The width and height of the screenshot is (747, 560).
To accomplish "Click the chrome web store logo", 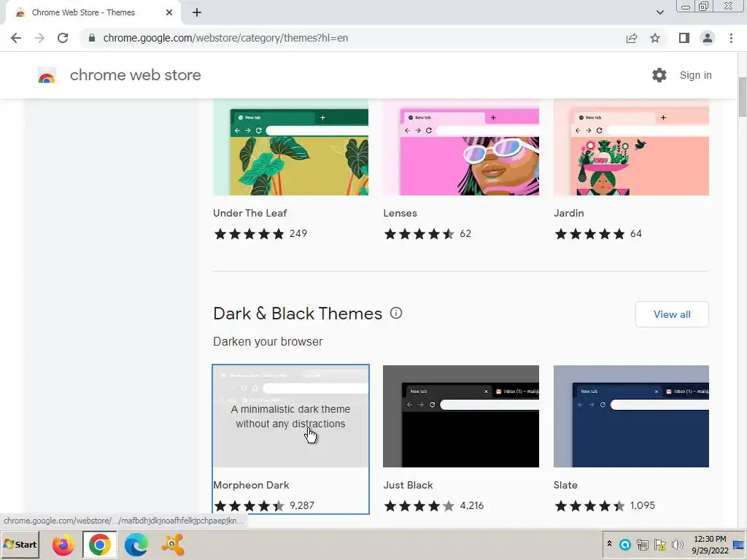I will point(47,75).
